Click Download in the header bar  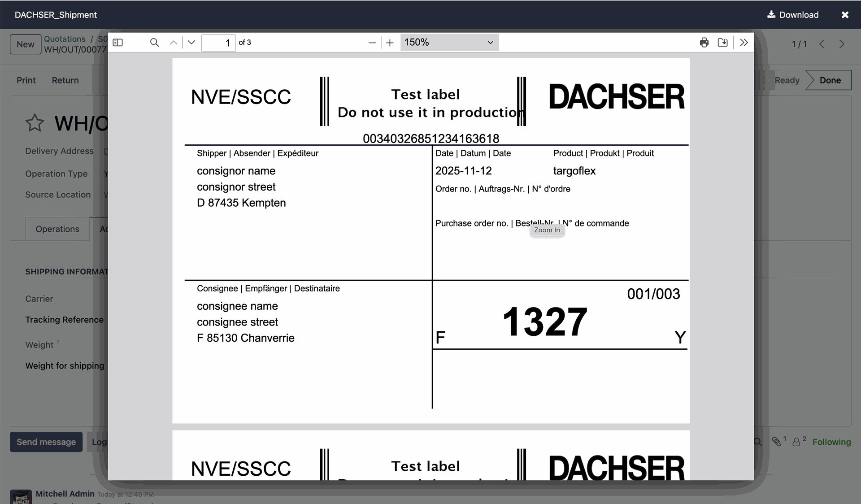click(x=793, y=15)
